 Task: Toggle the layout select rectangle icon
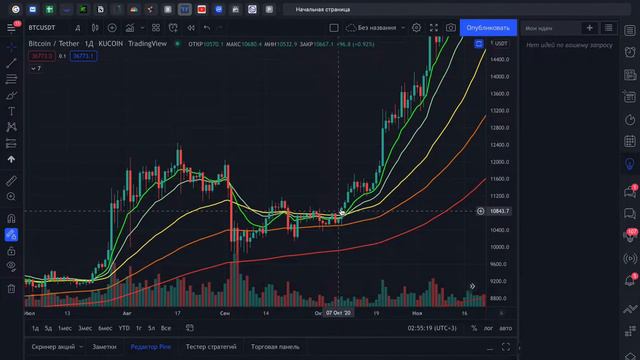334,28
